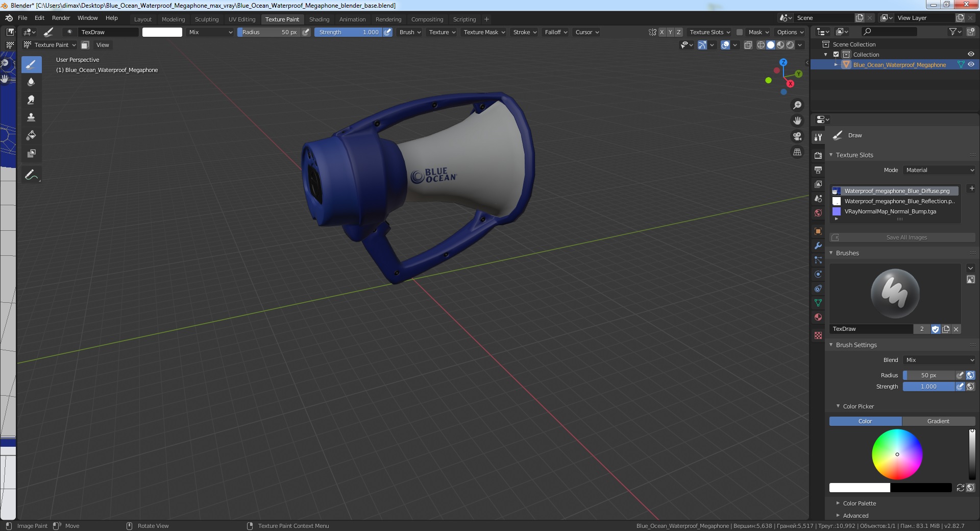Open the Mode Material dropdown
Image resolution: width=980 pixels, height=531 pixels.
click(x=939, y=170)
